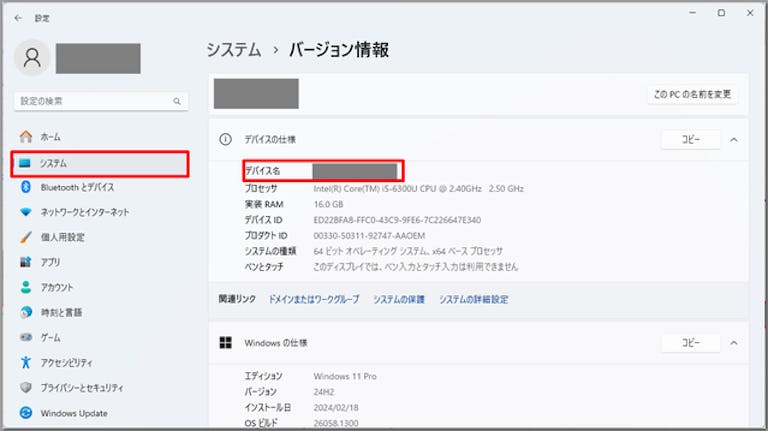Click the プロダクト ID value 00330-50311

click(369, 236)
